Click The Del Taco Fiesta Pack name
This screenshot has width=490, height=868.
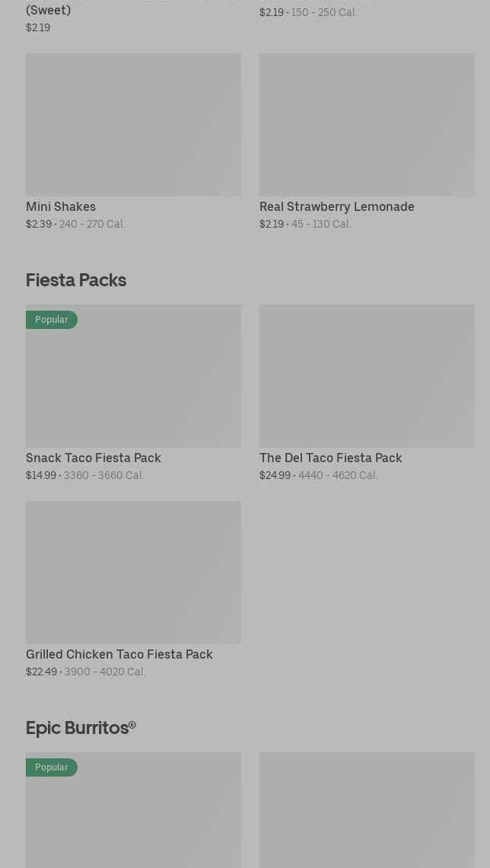(330, 458)
